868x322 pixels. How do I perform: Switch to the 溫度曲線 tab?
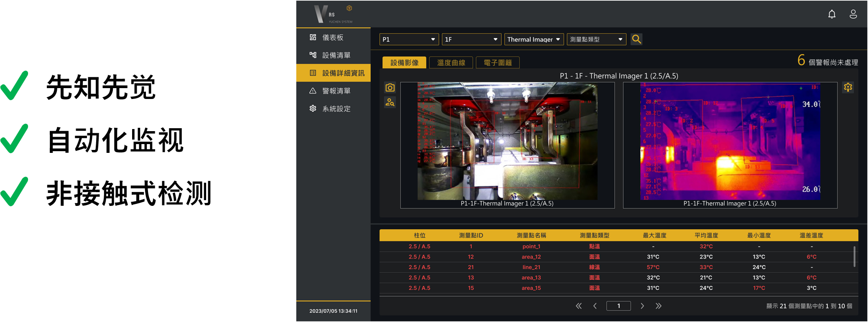(x=451, y=63)
